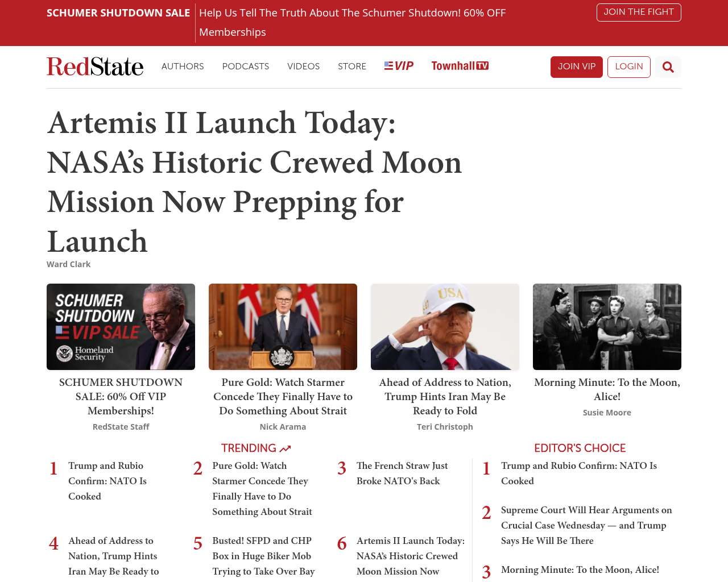Click the Editor's Choice section heading
The height and width of the screenshot is (582, 728).
click(x=580, y=448)
